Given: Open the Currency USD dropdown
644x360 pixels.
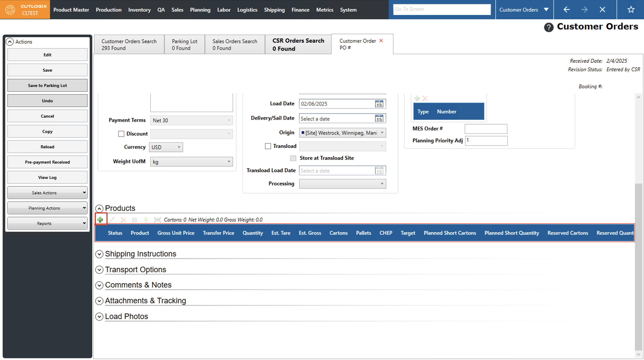Looking at the screenshot, I should click(x=166, y=147).
